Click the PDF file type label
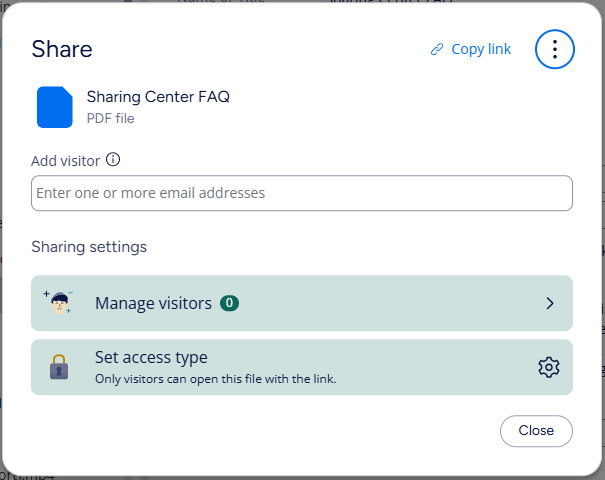The width and height of the screenshot is (605, 480). 110,118
